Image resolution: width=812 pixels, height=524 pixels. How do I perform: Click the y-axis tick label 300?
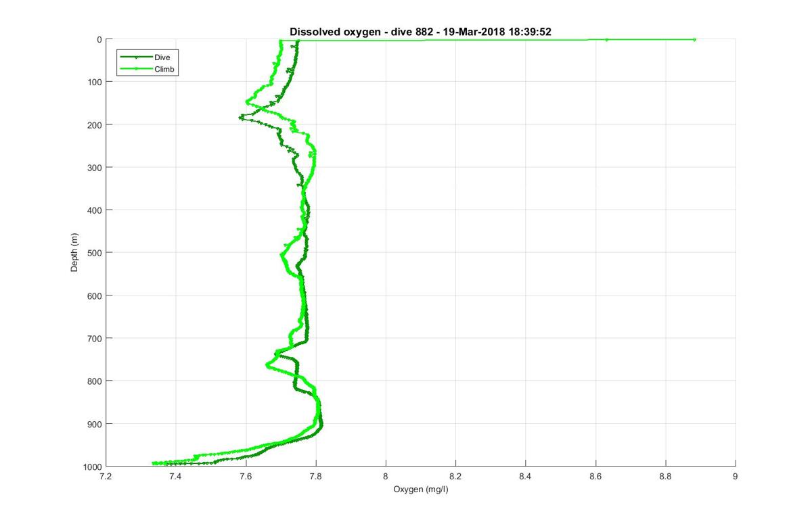pyautogui.click(x=95, y=168)
